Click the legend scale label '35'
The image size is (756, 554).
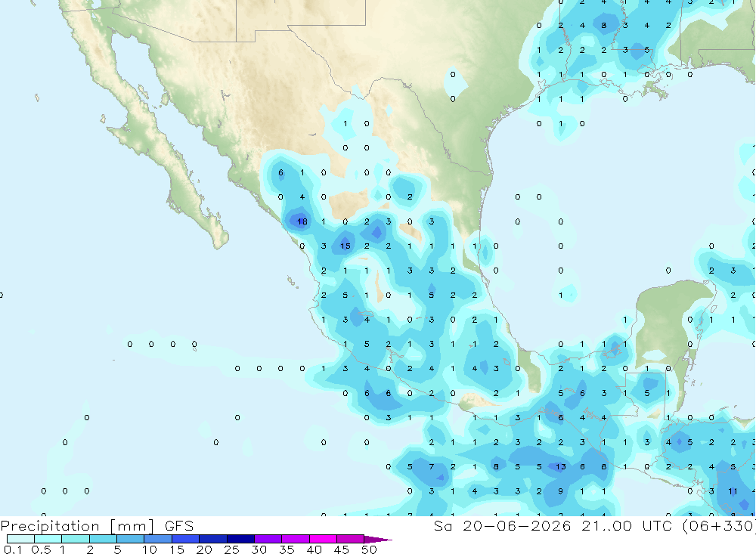[287, 549]
